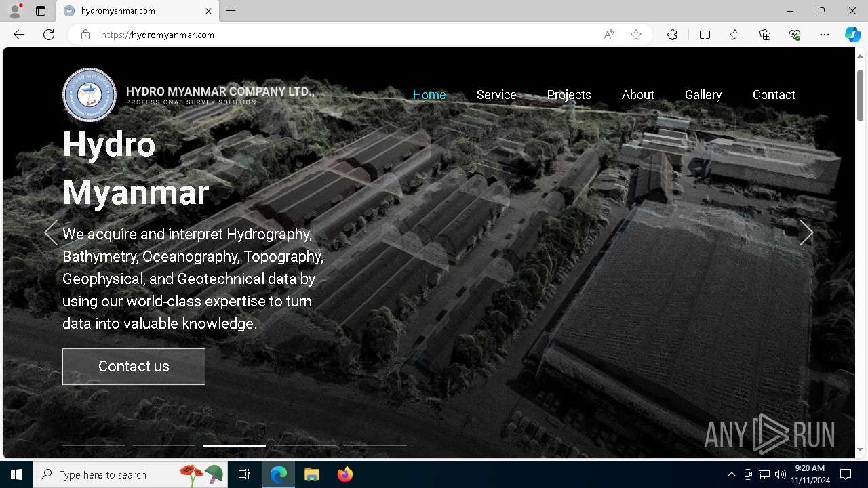Screen dimensions: 868x488
Task: Click the Contact us button
Action: 134,367
